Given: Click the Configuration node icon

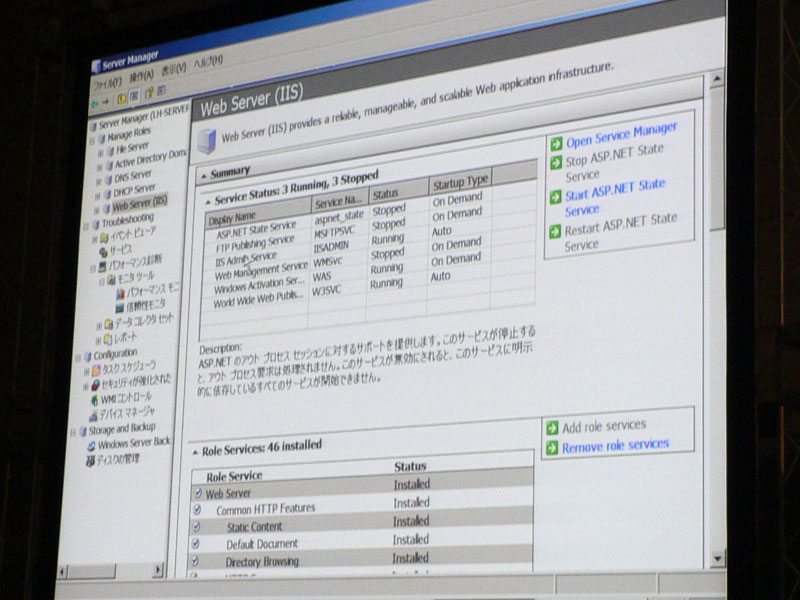Looking at the screenshot, I should [x=88, y=356].
